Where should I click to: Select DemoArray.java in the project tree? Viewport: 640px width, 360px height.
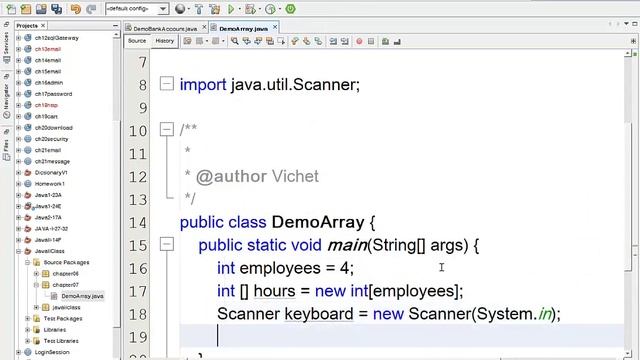[82, 296]
